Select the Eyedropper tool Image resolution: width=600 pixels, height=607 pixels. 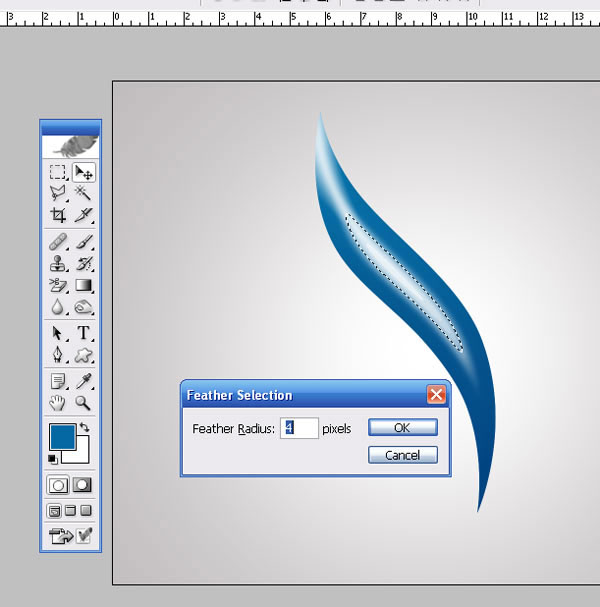click(83, 381)
